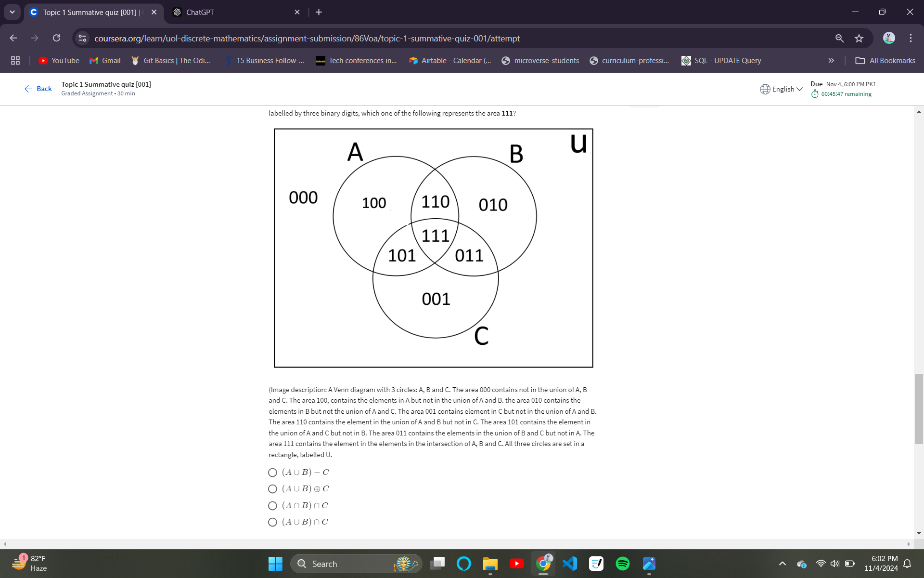Select the radio button for (A∪B)∩C

[x=272, y=521]
